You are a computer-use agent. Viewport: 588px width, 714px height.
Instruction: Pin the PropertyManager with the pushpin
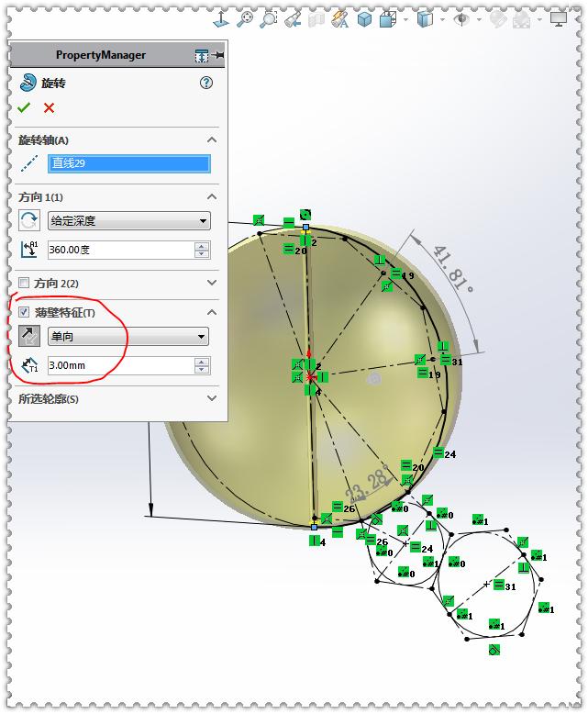(x=218, y=55)
